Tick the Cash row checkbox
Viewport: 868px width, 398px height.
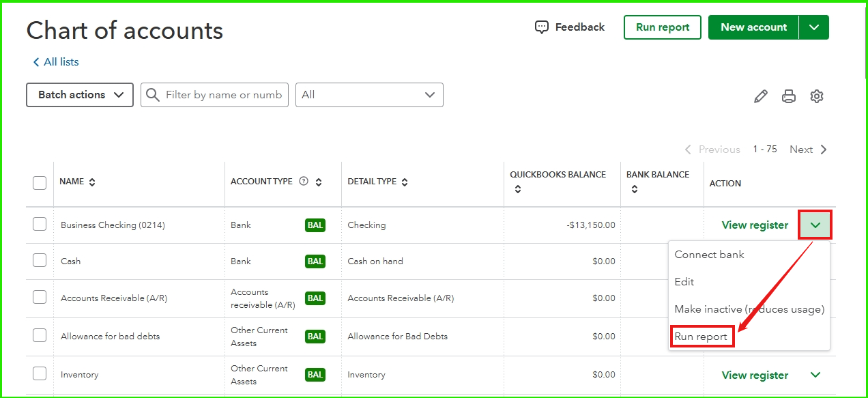pyautogui.click(x=40, y=261)
